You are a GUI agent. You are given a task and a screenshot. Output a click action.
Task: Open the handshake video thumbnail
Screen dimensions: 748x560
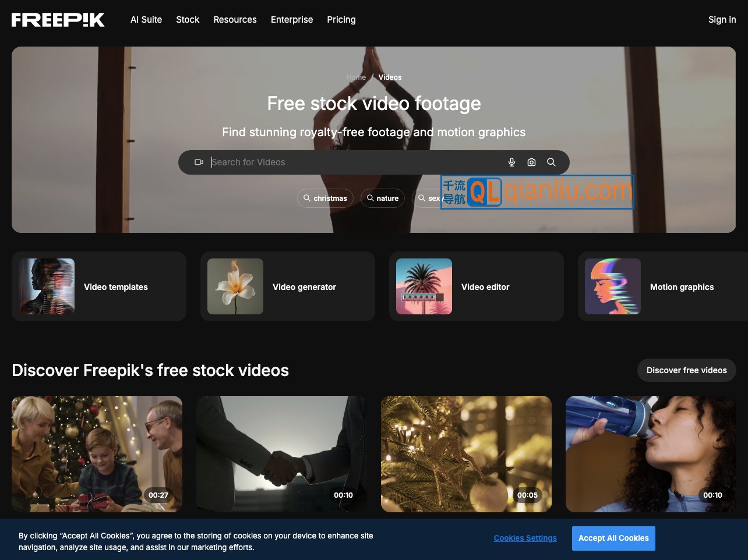click(x=281, y=454)
